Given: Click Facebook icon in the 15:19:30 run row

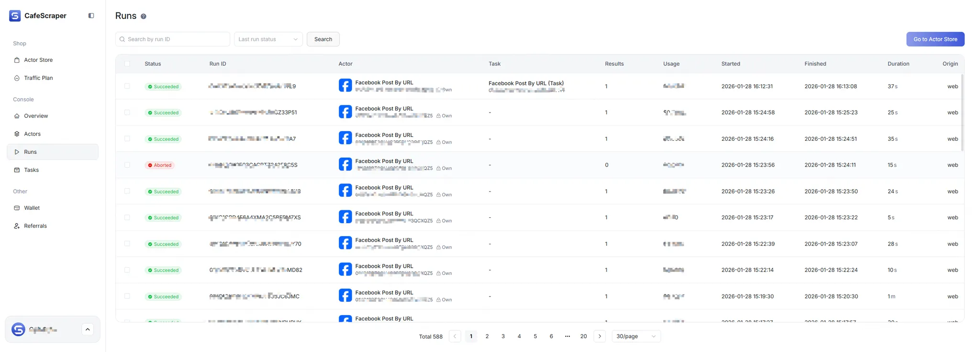Looking at the screenshot, I should pos(345,295).
